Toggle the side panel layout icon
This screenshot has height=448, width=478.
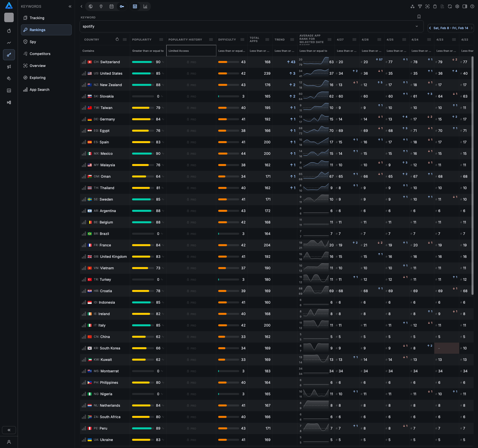pyautogui.click(x=465, y=6)
